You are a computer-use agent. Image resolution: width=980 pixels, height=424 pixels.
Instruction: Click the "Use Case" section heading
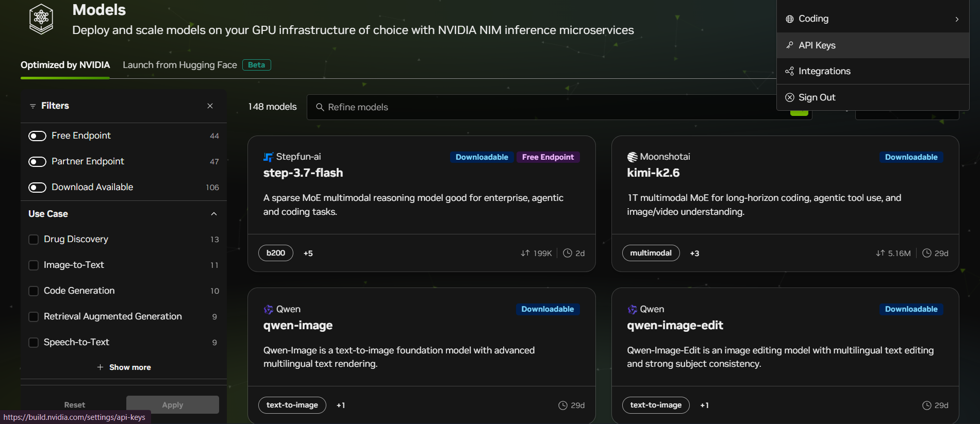pos(48,214)
